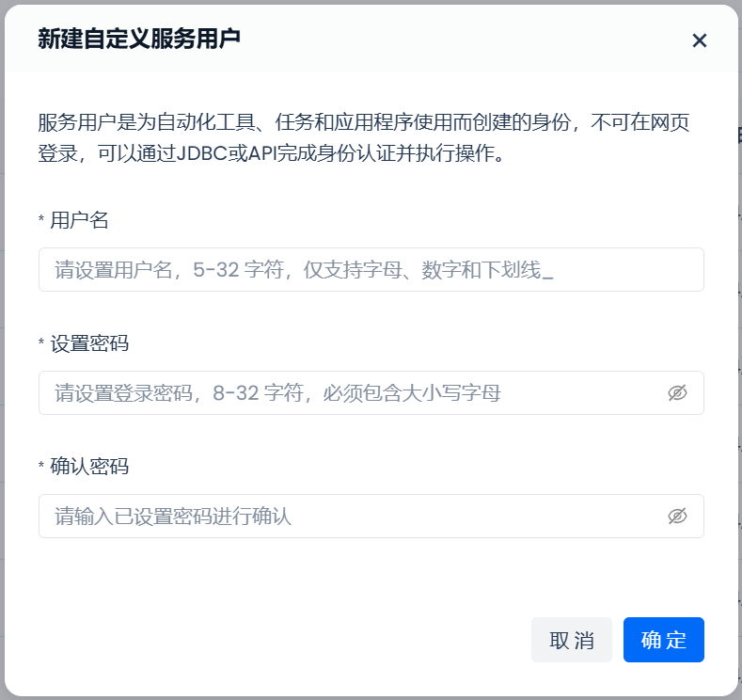Image resolution: width=742 pixels, height=700 pixels.
Task: Select the 确认密码 input box
Action: (x=348, y=517)
